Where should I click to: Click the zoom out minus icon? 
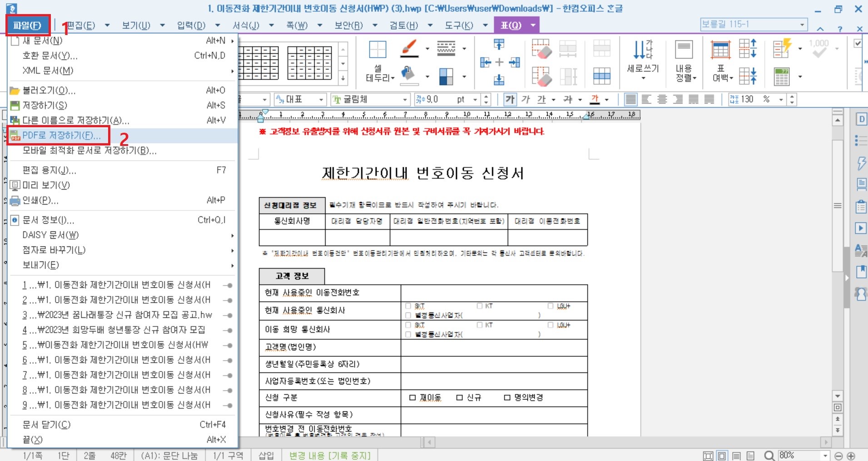tap(839, 456)
